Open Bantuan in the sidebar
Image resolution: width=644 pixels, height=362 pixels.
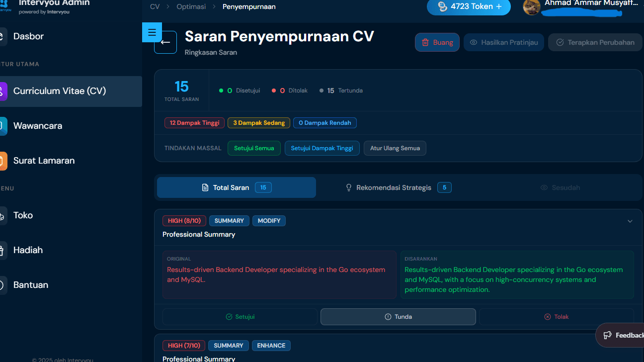(31, 285)
